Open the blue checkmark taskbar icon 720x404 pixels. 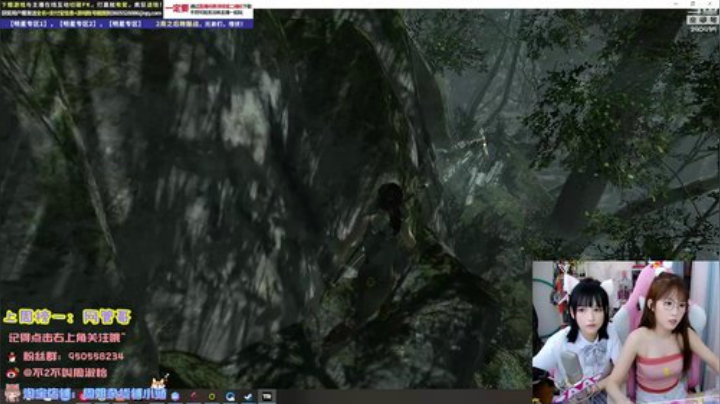(x=248, y=396)
